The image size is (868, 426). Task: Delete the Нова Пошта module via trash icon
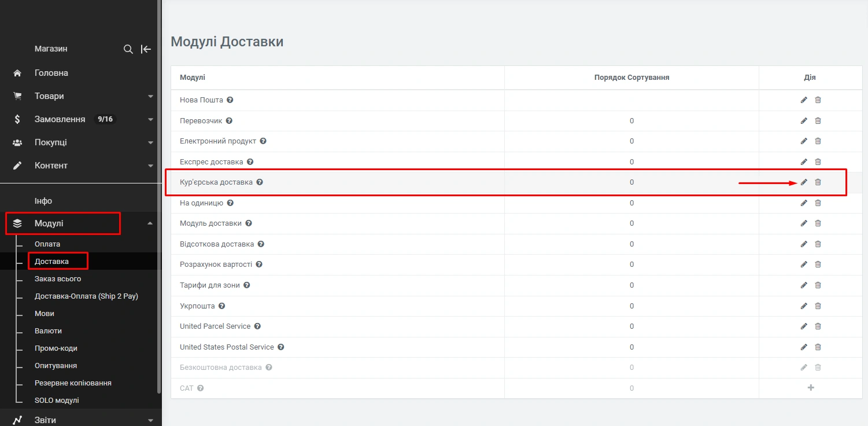pos(818,100)
